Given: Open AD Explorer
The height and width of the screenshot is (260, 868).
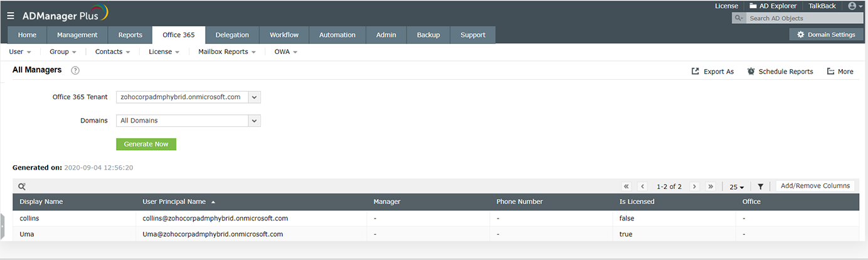Looking at the screenshot, I should tap(773, 6).
